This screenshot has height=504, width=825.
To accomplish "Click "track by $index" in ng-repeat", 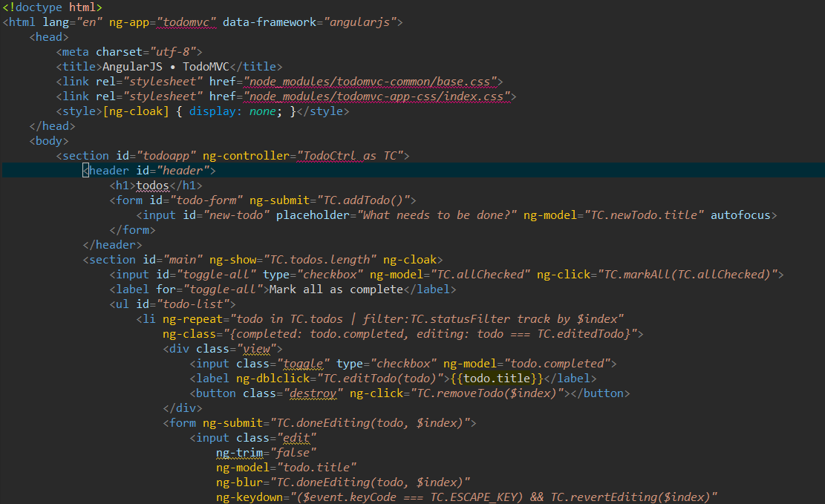I will [x=567, y=319].
